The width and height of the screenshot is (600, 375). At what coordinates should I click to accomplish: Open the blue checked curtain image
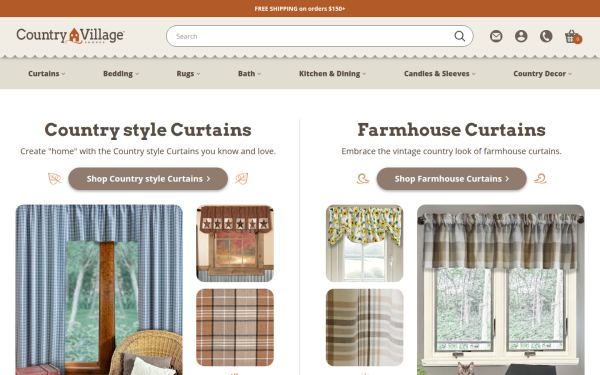click(x=99, y=290)
